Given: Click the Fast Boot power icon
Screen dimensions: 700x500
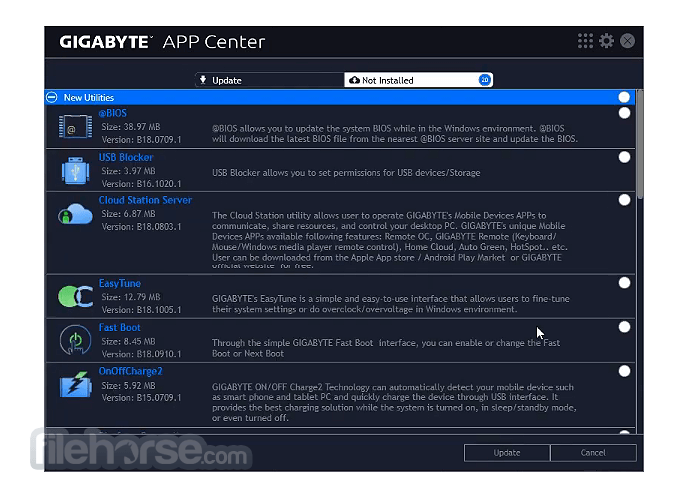Looking at the screenshot, I should point(75,340).
